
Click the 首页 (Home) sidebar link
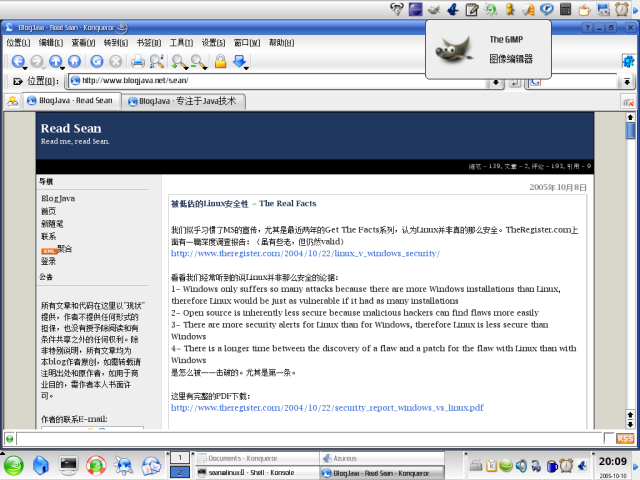49,211
